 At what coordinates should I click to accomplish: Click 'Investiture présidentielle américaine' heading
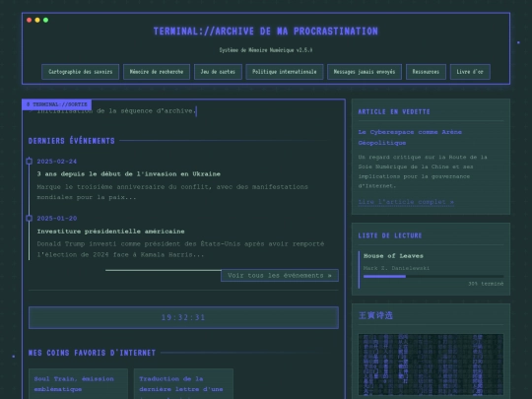[x=110, y=232]
